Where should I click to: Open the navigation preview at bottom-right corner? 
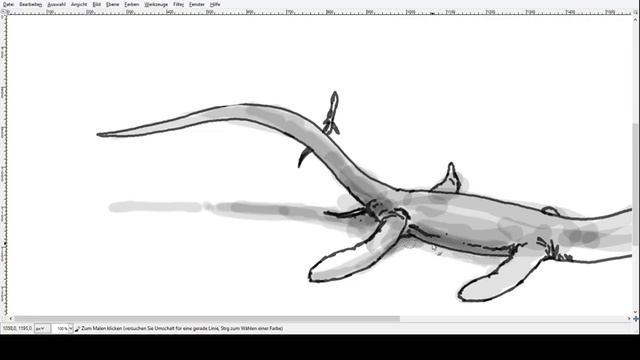[636, 318]
